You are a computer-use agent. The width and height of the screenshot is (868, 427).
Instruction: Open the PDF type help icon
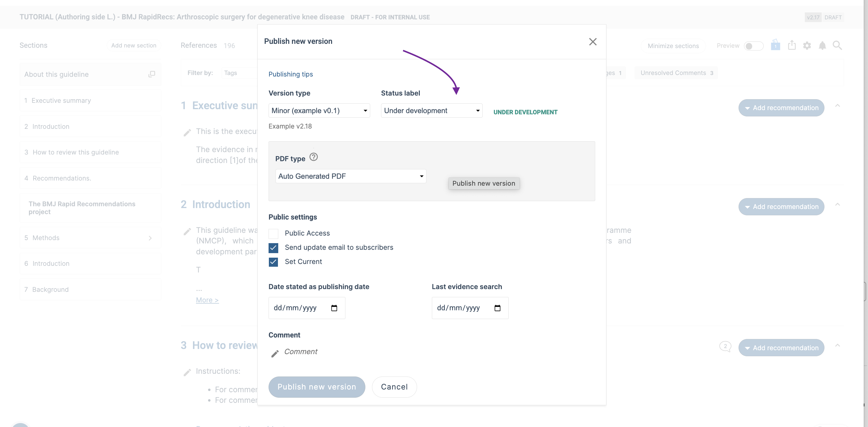click(313, 157)
